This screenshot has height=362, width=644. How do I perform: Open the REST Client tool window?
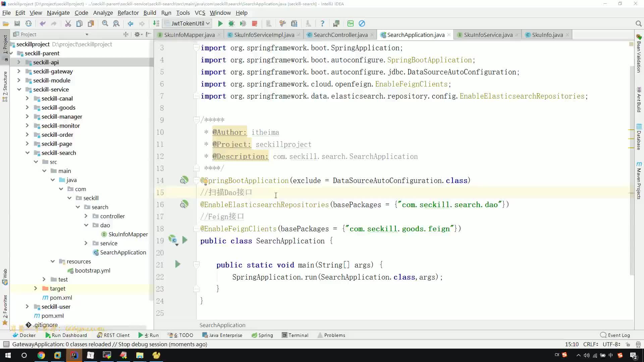pyautogui.click(x=113, y=335)
